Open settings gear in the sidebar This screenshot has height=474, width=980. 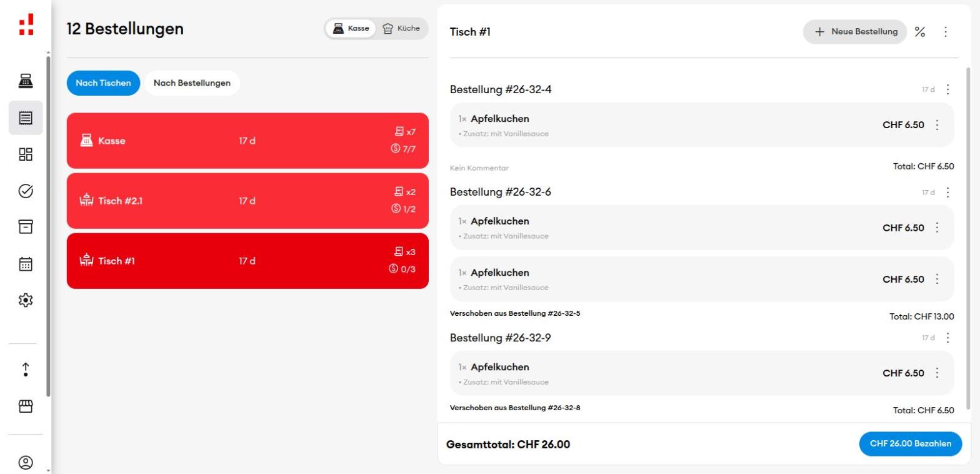(26, 300)
